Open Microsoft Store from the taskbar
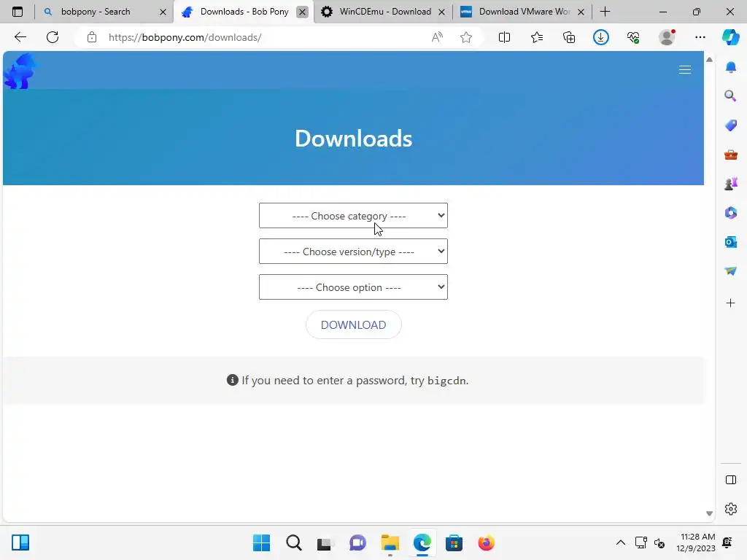This screenshot has width=747, height=560. point(454,542)
